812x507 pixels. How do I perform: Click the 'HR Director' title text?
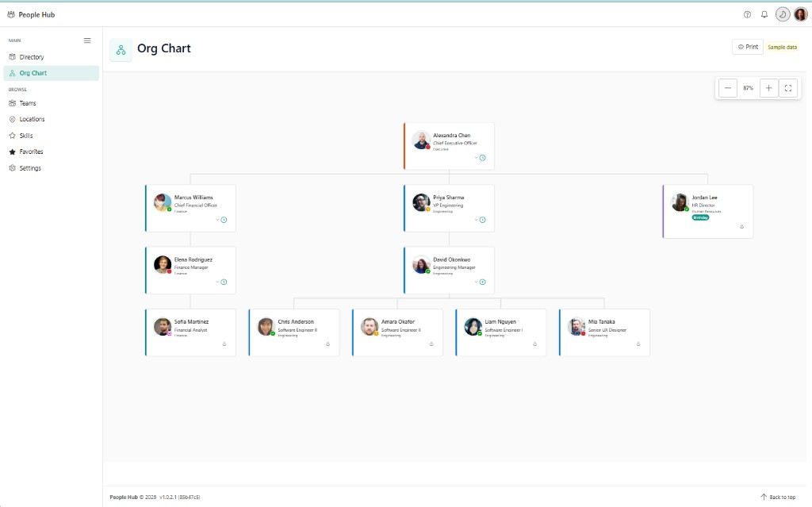point(703,205)
